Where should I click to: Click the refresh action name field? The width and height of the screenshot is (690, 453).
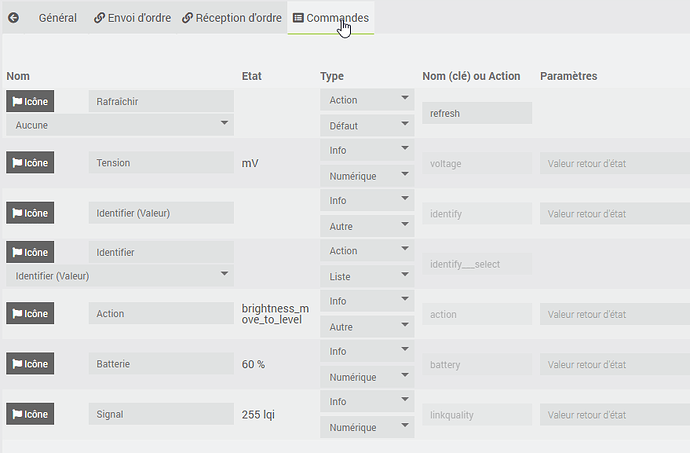pyautogui.click(x=477, y=113)
